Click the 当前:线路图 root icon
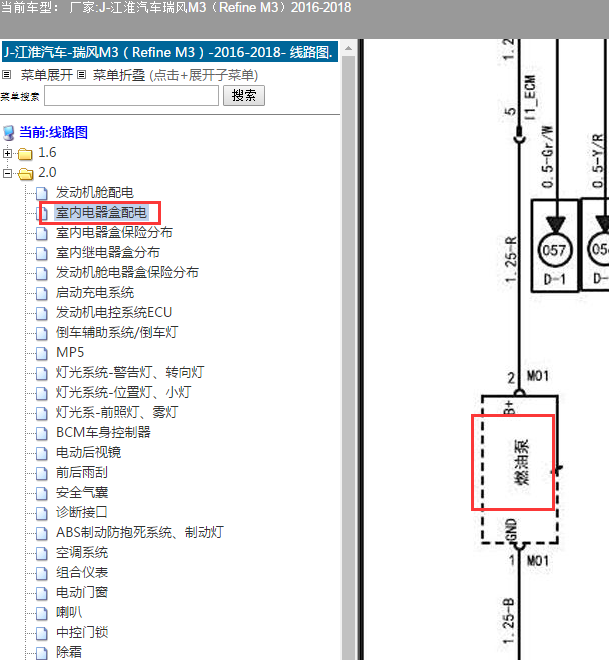 tap(8, 133)
